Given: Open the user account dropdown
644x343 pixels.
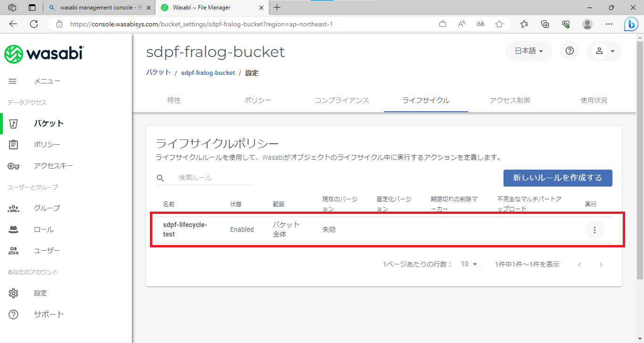Looking at the screenshot, I should [x=604, y=51].
